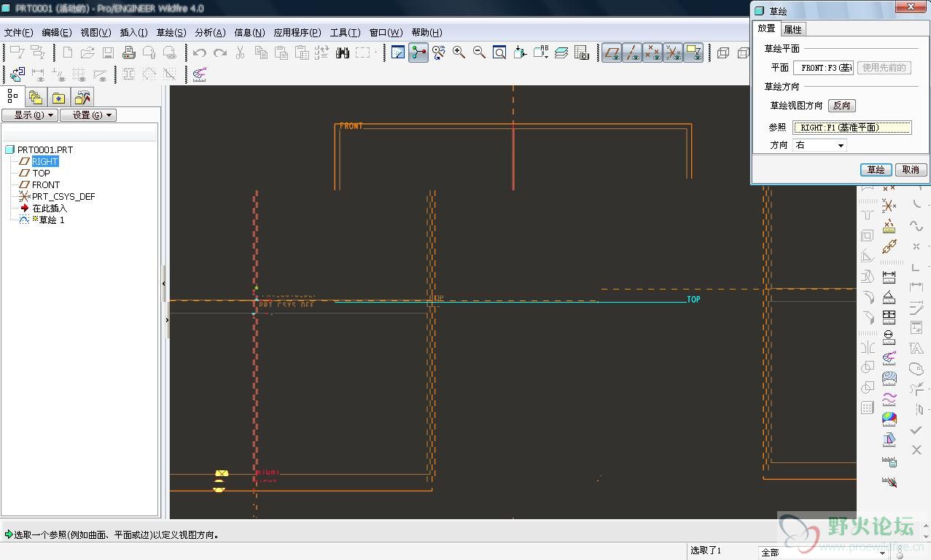Viewport: 931px width, 560px height.
Task: Open the 显示 dropdown in model tree
Action: pos(30,115)
